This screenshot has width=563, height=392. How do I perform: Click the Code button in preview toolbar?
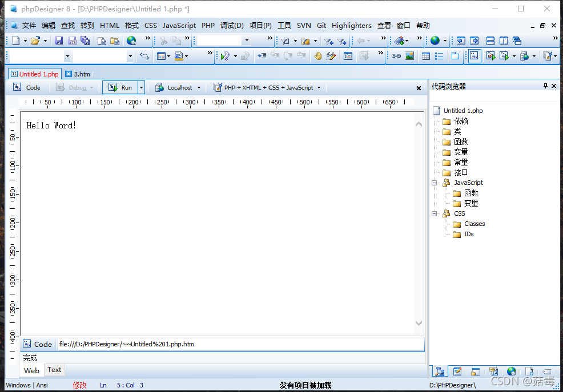tap(27, 87)
